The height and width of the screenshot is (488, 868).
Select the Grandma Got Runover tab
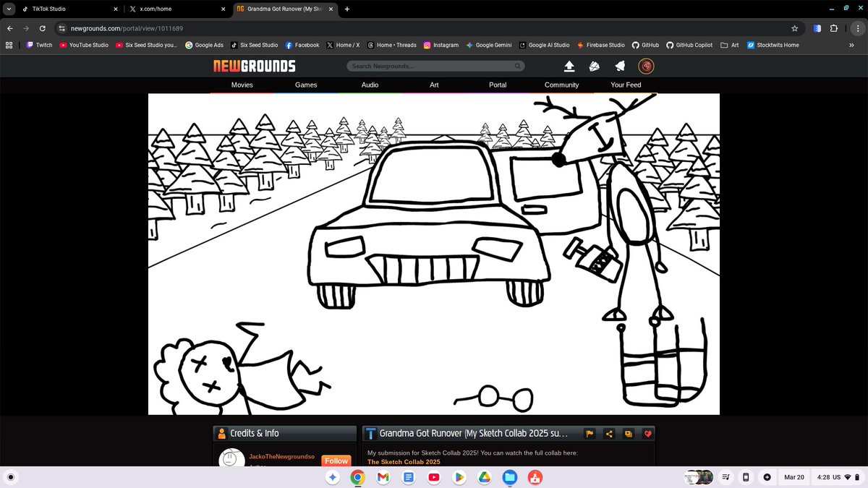point(284,9)
